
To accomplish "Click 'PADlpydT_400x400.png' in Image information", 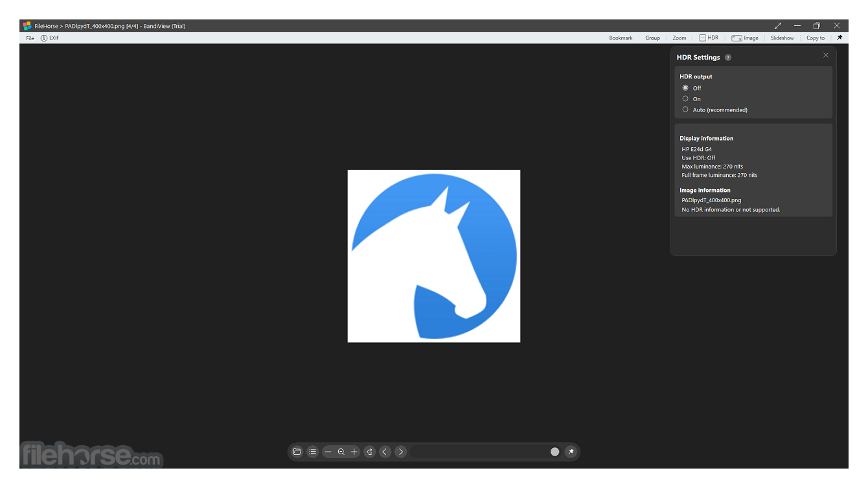I will (x=711, y=200).
